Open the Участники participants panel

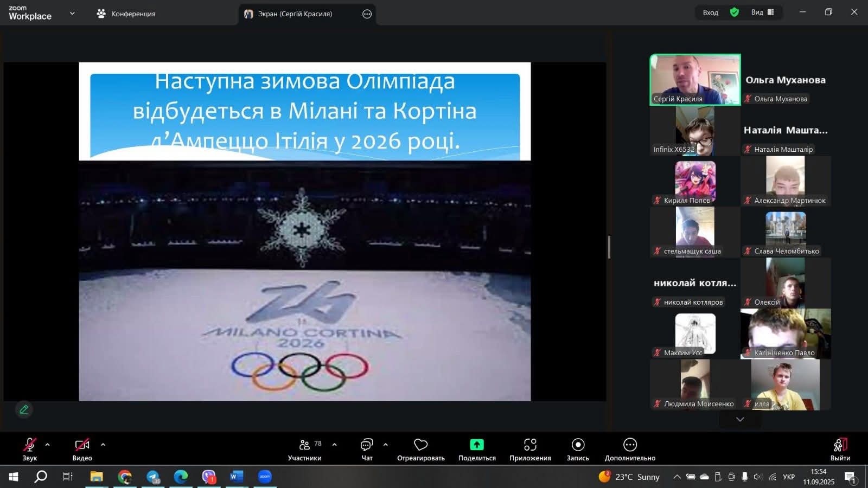pyautogui.click(x=304, y=449)
